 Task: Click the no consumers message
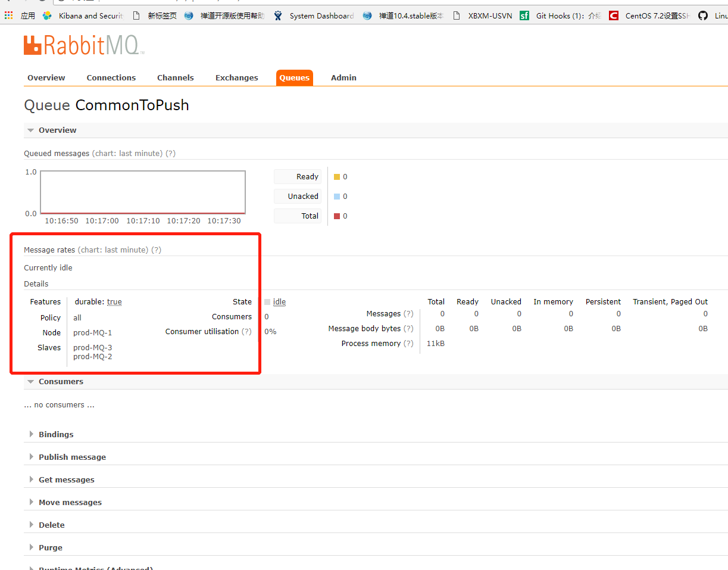[59, 404]
